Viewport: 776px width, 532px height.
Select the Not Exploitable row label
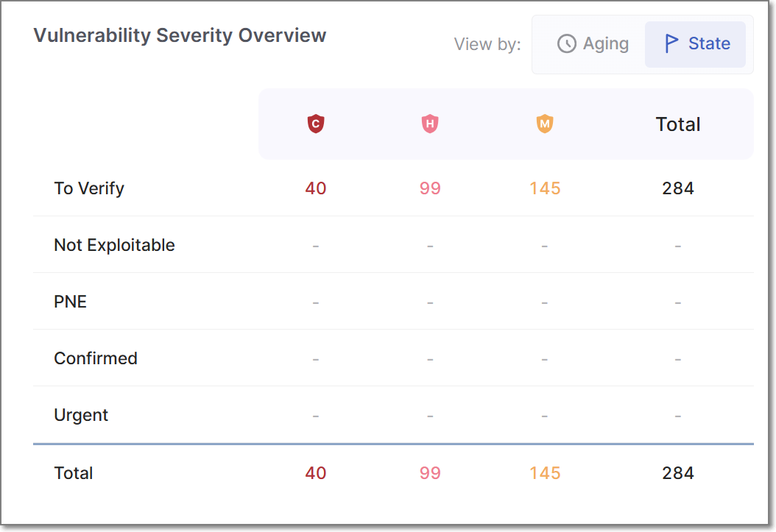point(114,245)
